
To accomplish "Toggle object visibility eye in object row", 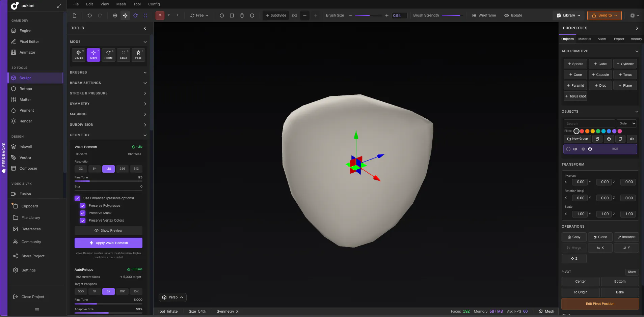I will [575, 149].
